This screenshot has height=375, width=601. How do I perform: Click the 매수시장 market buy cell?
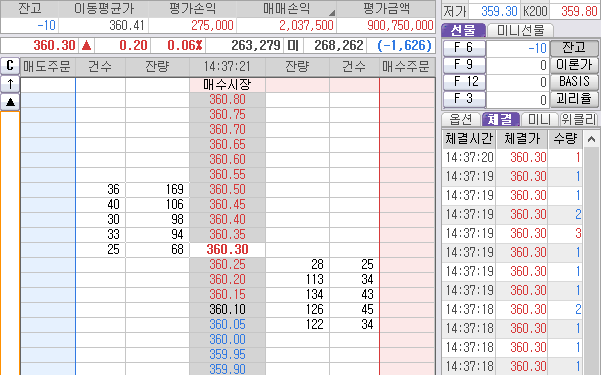click(x=227, y=85)
